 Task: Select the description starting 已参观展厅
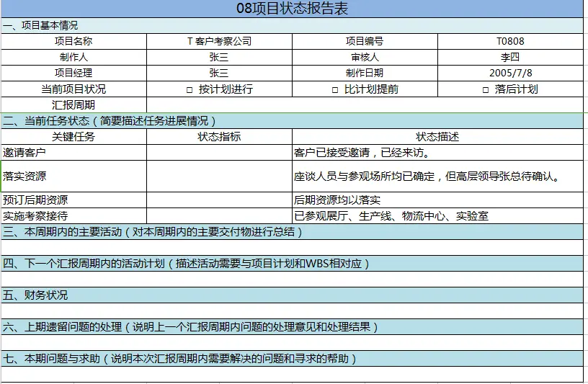pos(437,216)
